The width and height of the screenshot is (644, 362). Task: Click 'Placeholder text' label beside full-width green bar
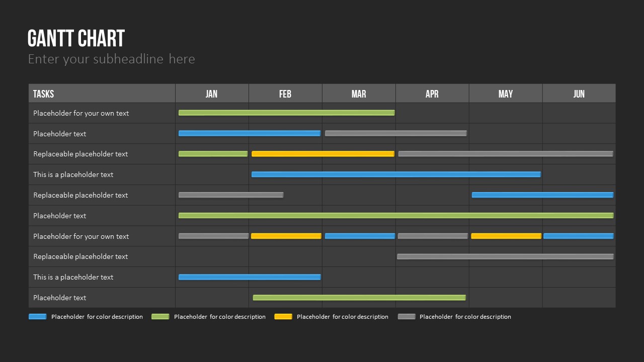60,216
